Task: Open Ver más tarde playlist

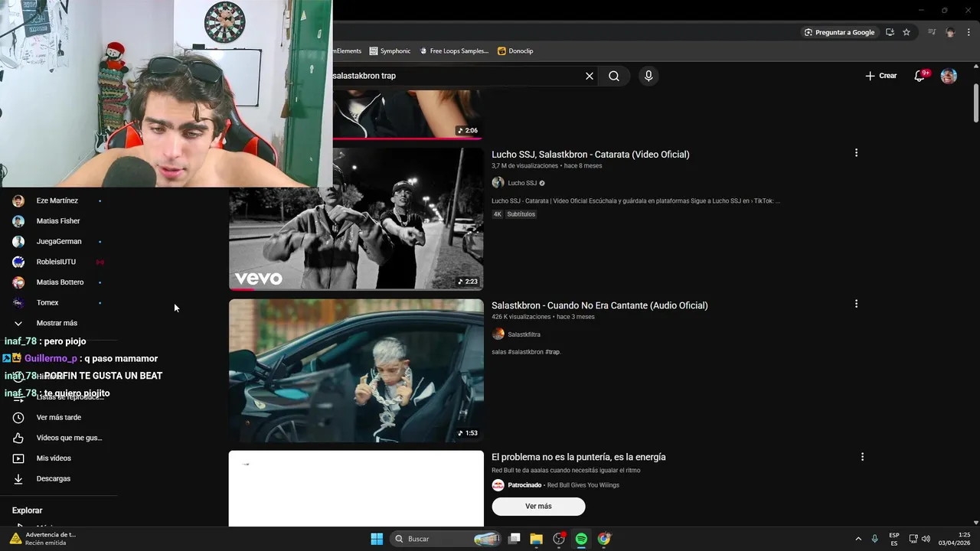Action: pos(58,418)
